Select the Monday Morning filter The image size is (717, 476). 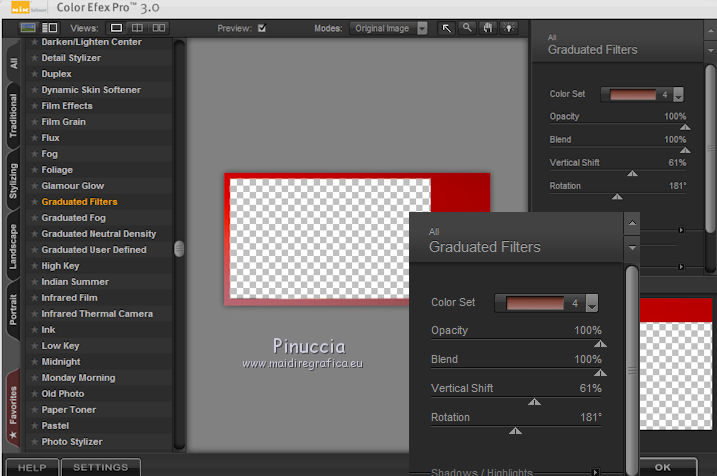click(x=79, y=378)
